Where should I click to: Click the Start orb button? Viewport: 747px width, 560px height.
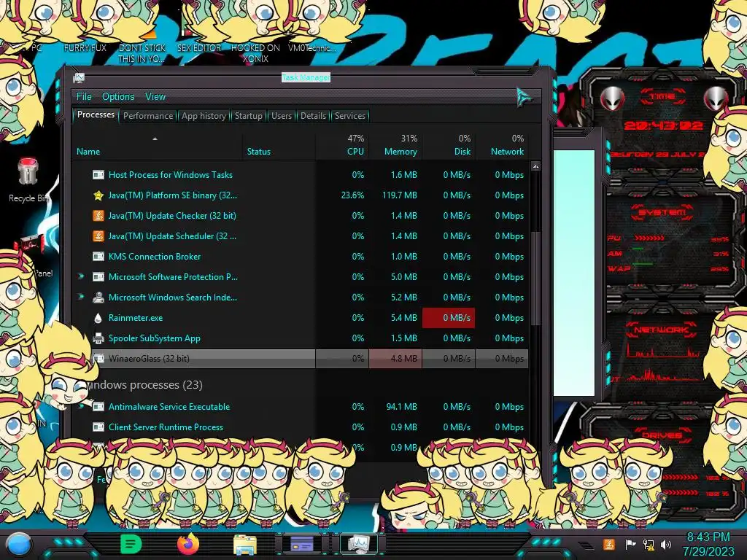(20, 545)
